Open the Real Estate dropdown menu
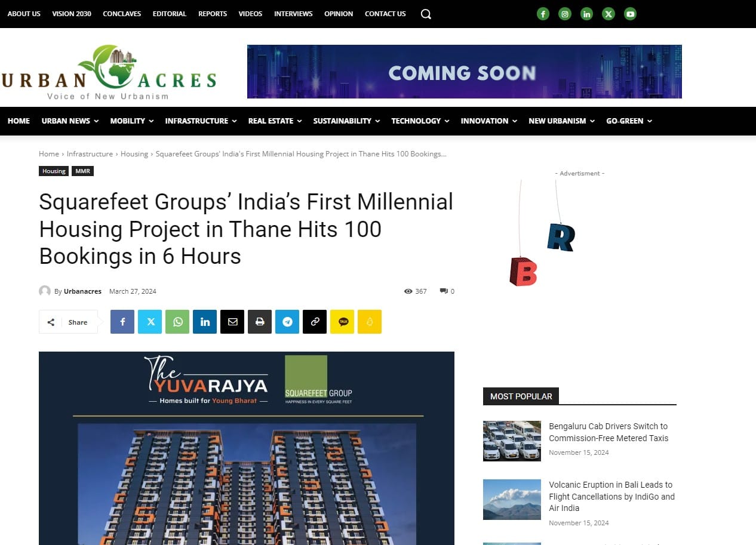 [x=275, y=121]
